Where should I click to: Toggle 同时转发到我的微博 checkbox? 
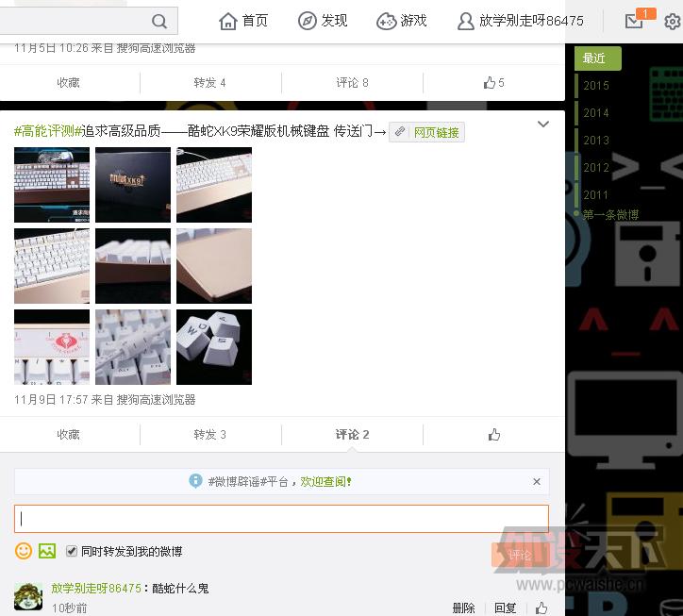[72, 551]
